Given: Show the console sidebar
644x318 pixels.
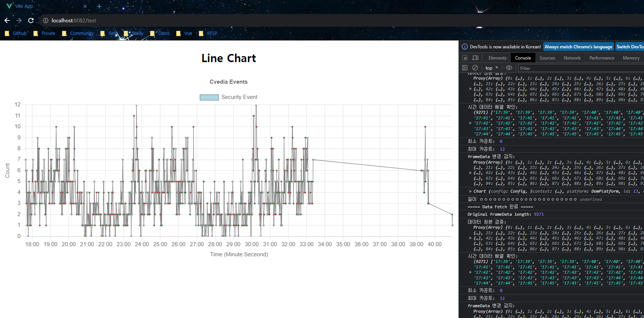Looking at the screenshot, I should pos(465,68).
